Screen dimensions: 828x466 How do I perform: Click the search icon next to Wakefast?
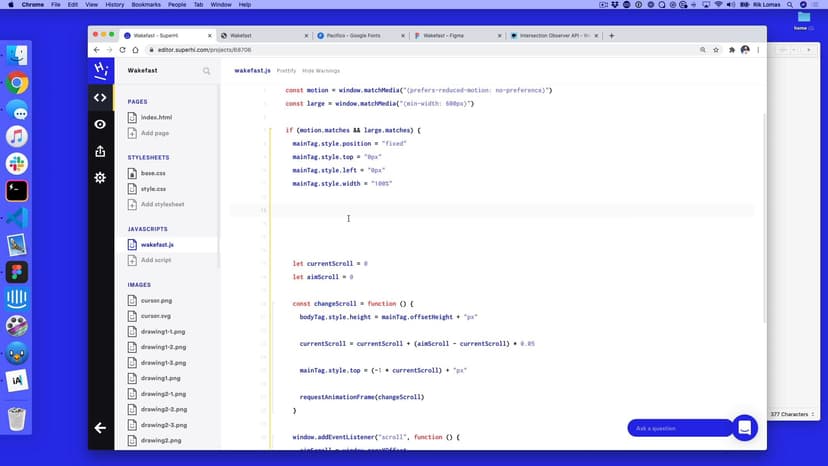tap(207, 71)
